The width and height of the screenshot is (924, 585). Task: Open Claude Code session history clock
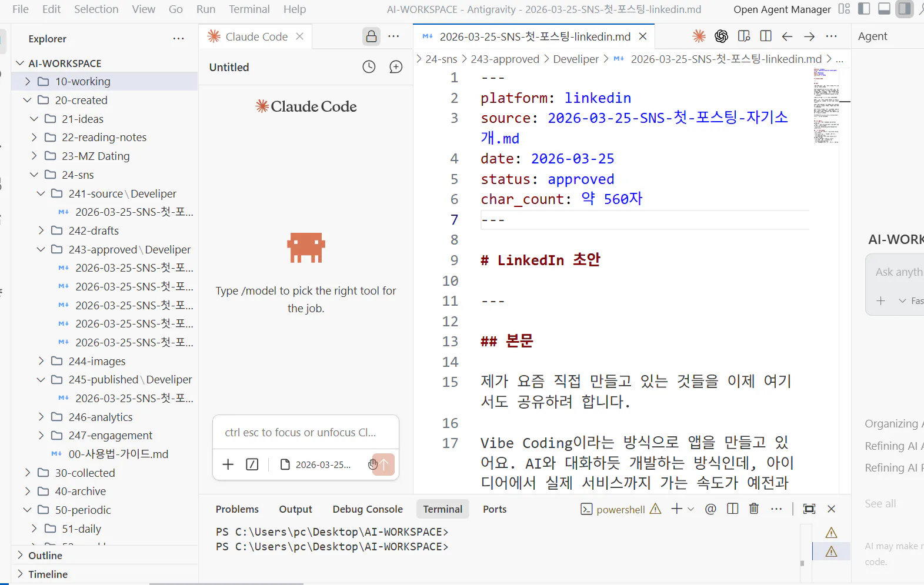click(x=369, y=67)
